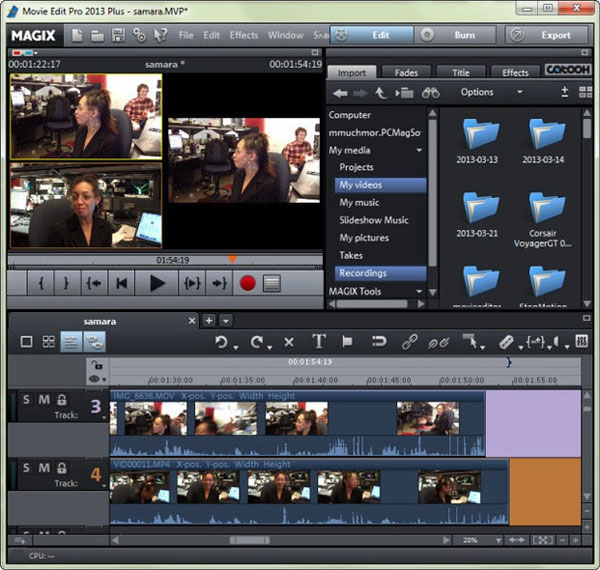Click the red Record button
The width and height of the screenshot is (600, 570).
coord(247,283)
